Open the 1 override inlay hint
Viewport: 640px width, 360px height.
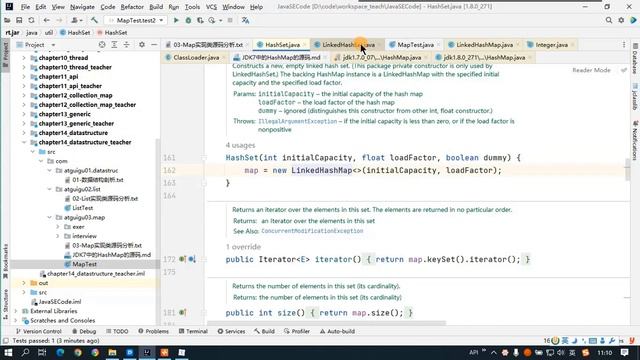point(243,247)
